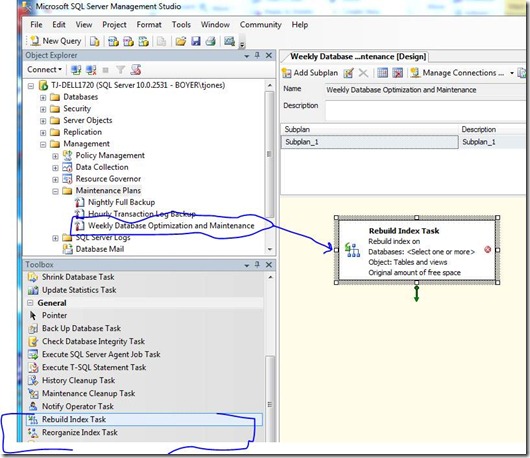The height and width of the screenshot is (458, 530).
Task: Toggle auto-hide pin on Object Explorer
Action: (257, 55)
